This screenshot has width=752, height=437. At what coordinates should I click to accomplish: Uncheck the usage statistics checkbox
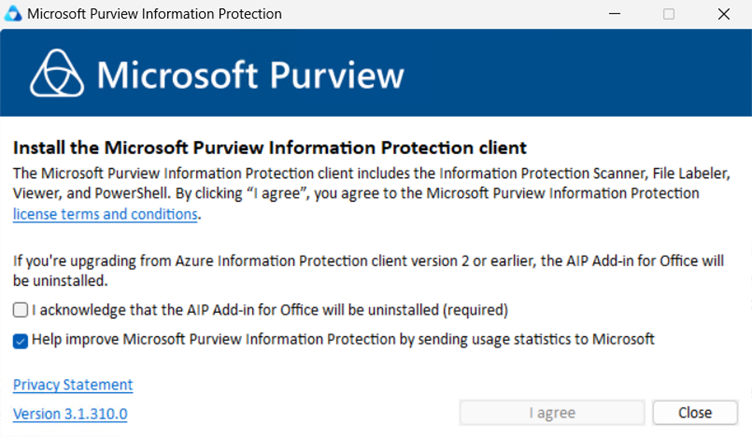tap(21, 340)
